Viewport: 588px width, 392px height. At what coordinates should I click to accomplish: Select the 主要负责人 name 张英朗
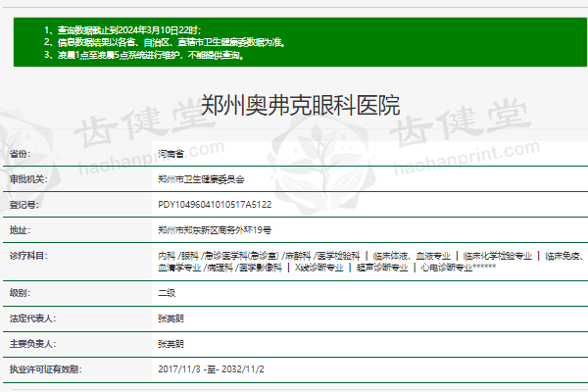tap(171, 344)
